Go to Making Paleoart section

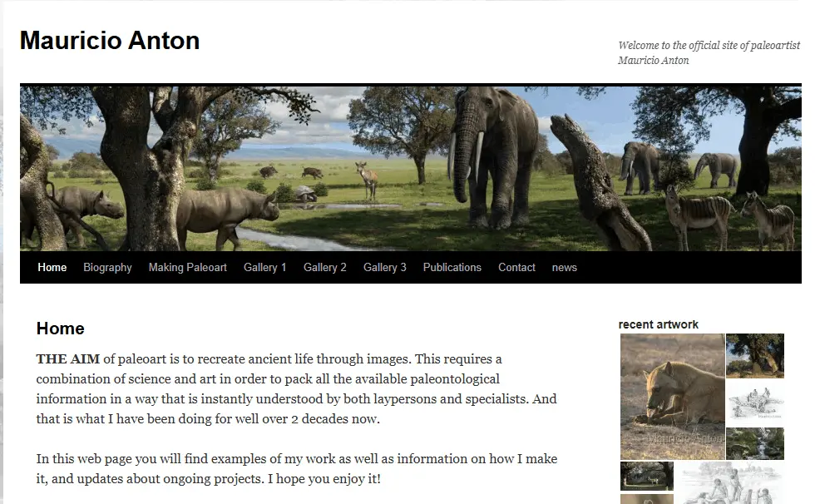point(187,267)
